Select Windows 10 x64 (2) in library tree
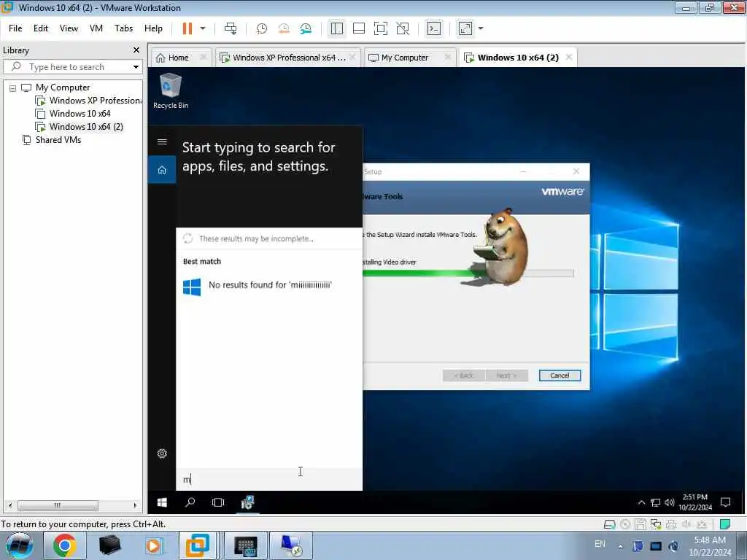The image size is (747, 560). click(86, 127)
